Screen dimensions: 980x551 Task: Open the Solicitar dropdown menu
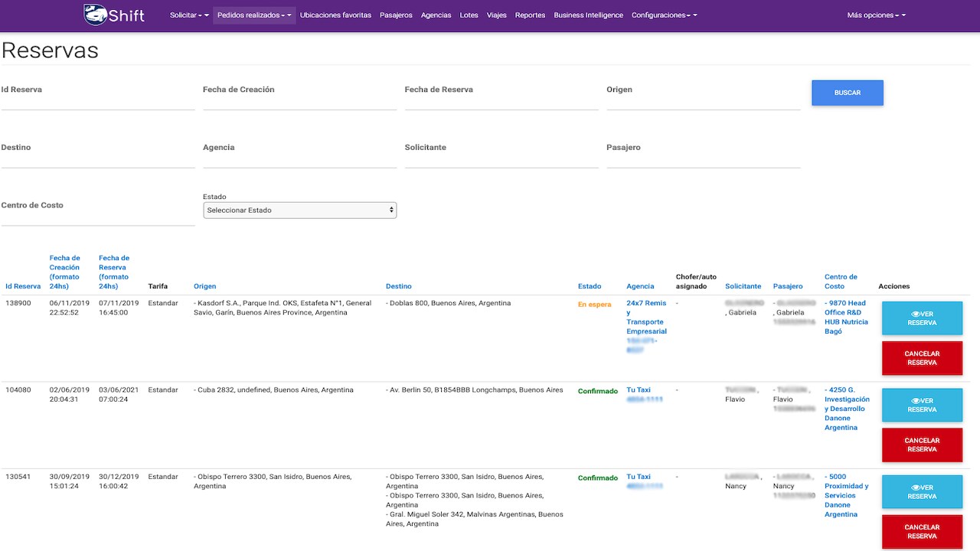tap(189, 15)
